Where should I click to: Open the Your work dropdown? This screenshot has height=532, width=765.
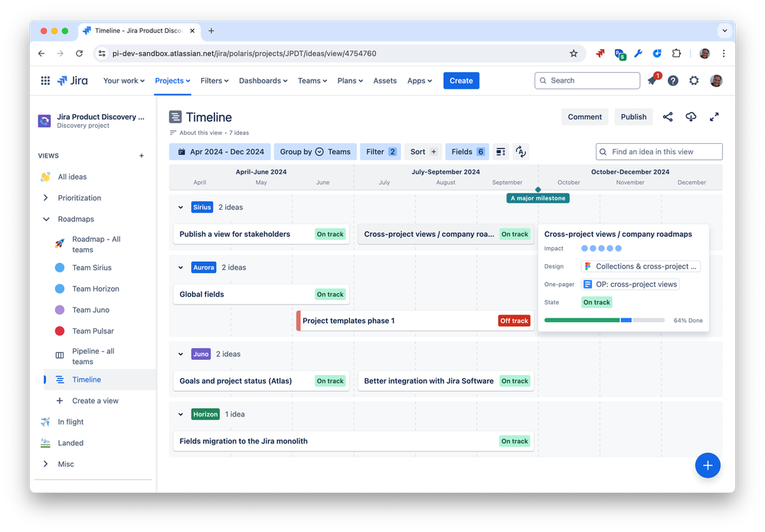[123, 81]
